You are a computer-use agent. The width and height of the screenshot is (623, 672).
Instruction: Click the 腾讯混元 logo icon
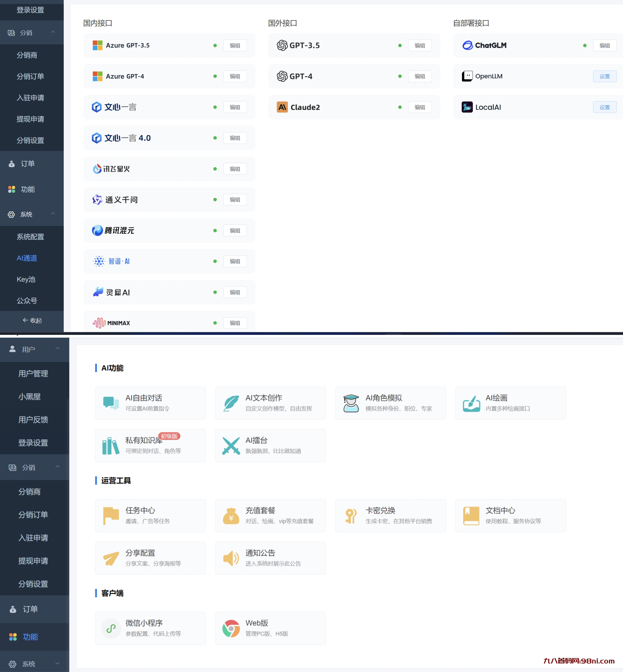(97, 231)
